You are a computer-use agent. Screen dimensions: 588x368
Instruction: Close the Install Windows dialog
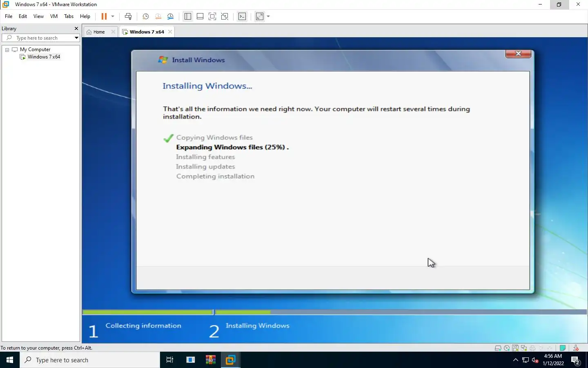tap(518, 54)
